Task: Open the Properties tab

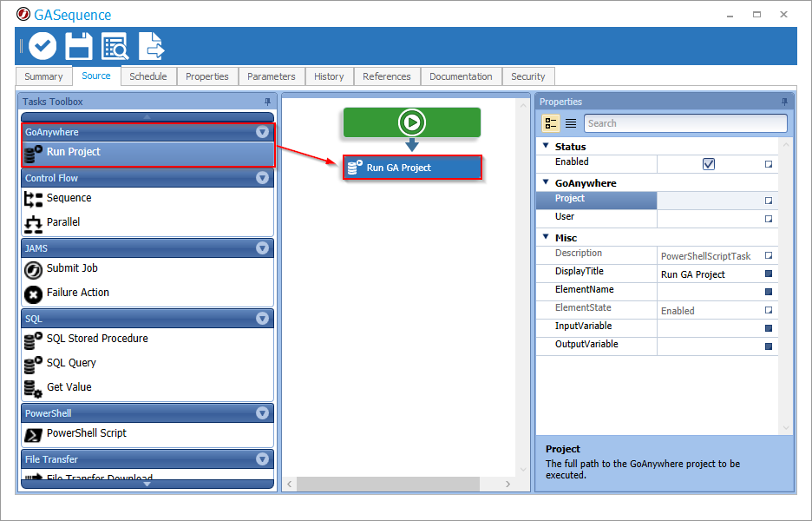Action: [x=207, y=76]
